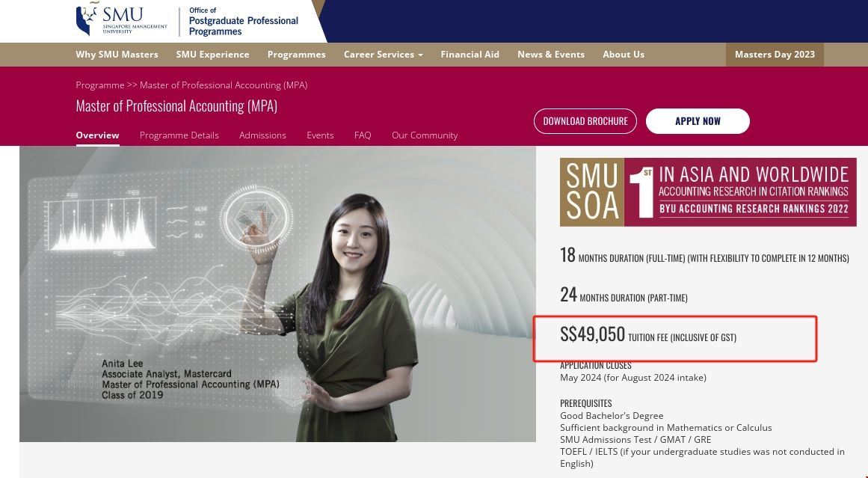Click the Office of Postgraduate Professional Programmes logo

[x=243, y=21]
